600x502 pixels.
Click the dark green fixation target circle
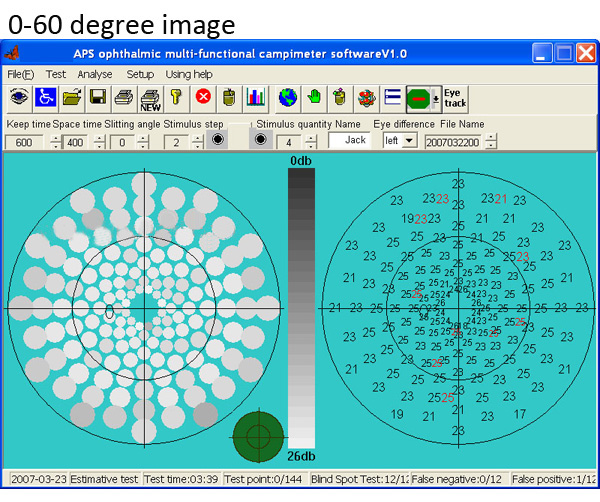(259, 437)
